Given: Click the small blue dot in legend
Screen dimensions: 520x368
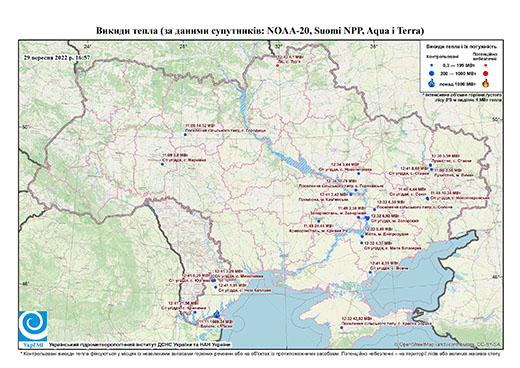Looking at the screenshot, I should click(431, 65).
